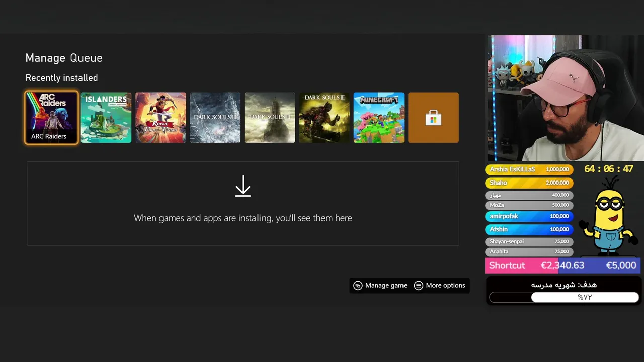Click the Arshia EsKiLLaS donor bar
The width and height of the screenshot is (644, 362).
(529, 169)
